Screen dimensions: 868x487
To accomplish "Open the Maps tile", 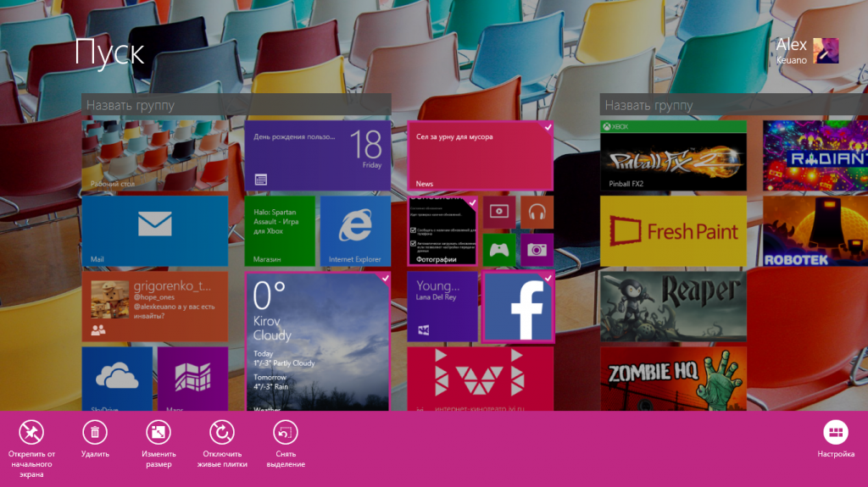I will [192, 379].
